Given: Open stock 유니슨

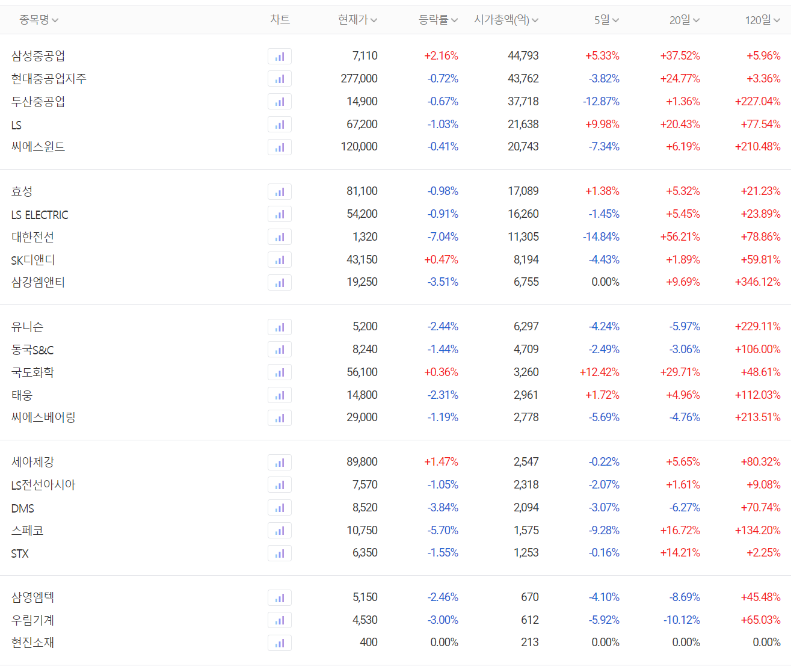Looking at the screenshot, I should tap(27, 327).
